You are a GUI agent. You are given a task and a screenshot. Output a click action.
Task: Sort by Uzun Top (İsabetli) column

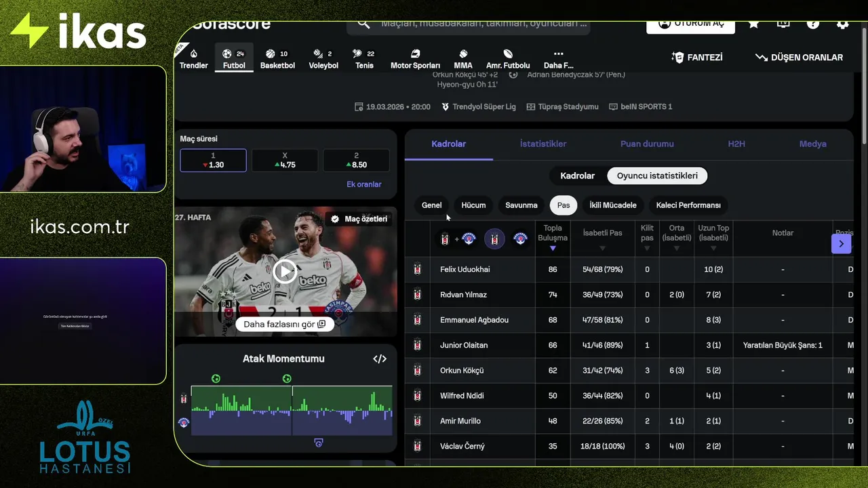point(713,239)
